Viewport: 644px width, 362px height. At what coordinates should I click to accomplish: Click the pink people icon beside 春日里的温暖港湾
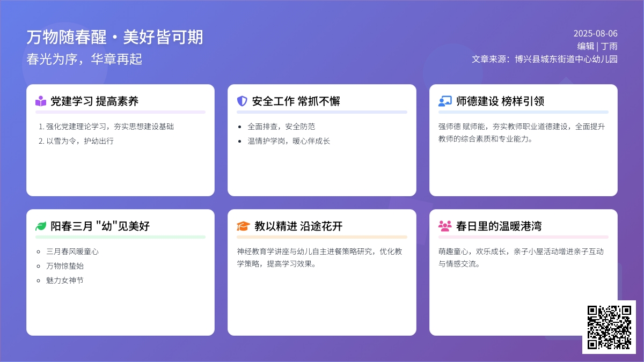coord(445,226)
